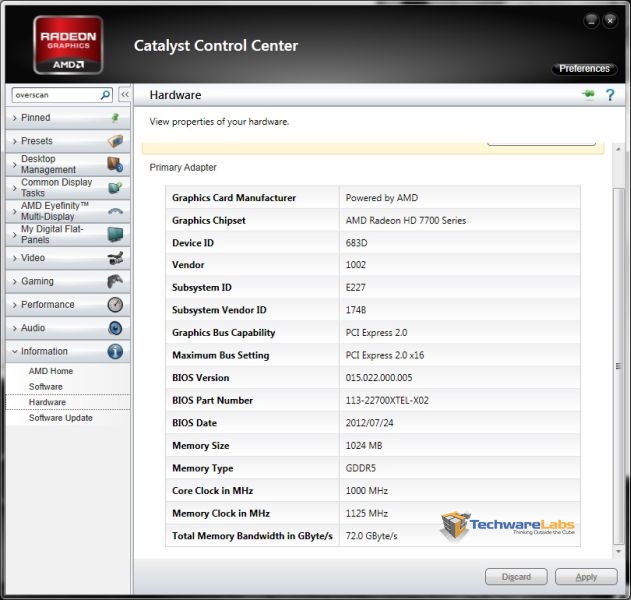Click the Common Display Tasks icon
The width and height of the screenshot is (631, 600).
point(115,188)
